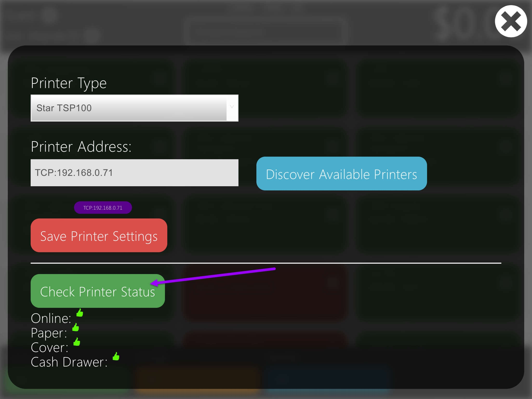Click the X close icon top right
532x399 pixels.
click(x=511, y=21)
